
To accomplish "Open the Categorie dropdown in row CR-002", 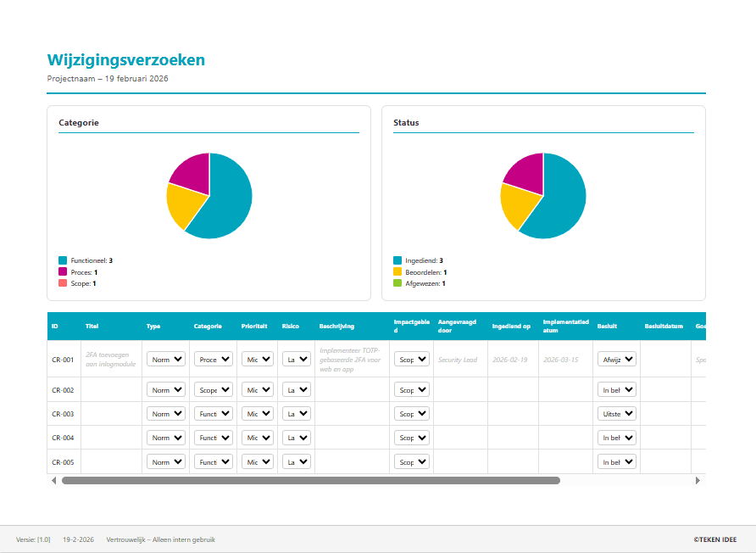I will 213,389.
